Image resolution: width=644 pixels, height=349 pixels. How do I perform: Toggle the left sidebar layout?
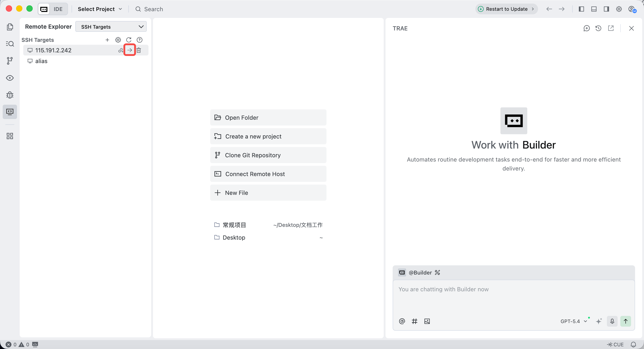pyautogui.click(x=581, y=9)
